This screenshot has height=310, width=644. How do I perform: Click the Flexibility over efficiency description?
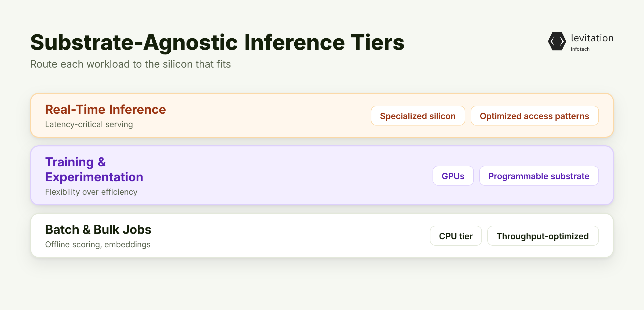coord(91,192)
